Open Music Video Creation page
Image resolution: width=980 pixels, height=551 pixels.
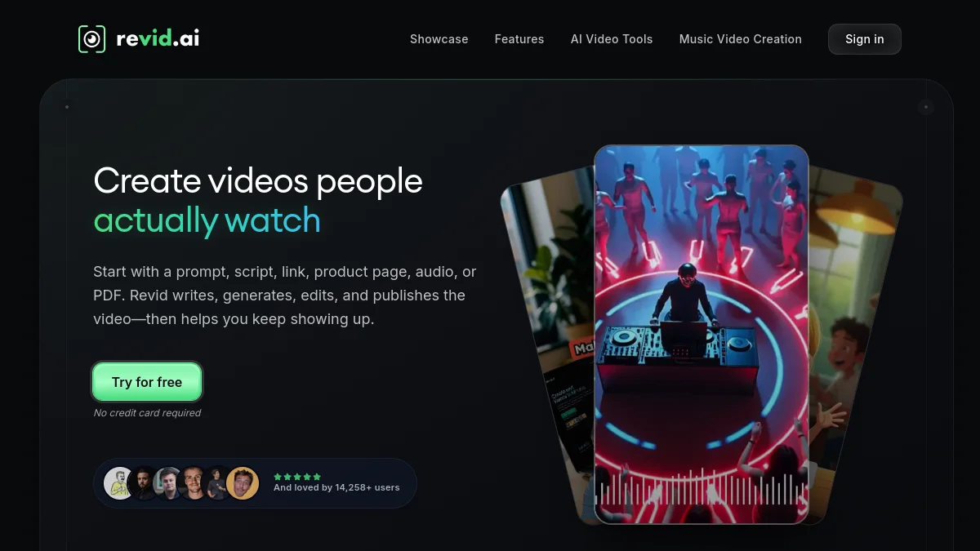(x=741, y=39)
